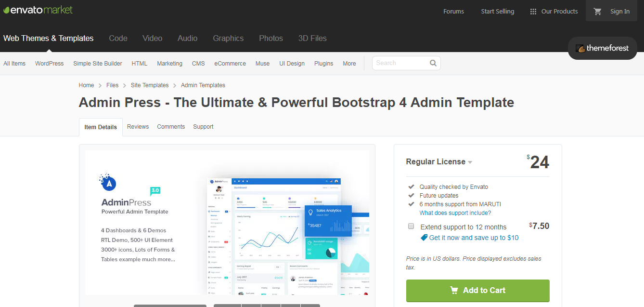The width and height of the screenshot is (644, 307).
Task: Select the WordPress category
Action: click(50, 64)
